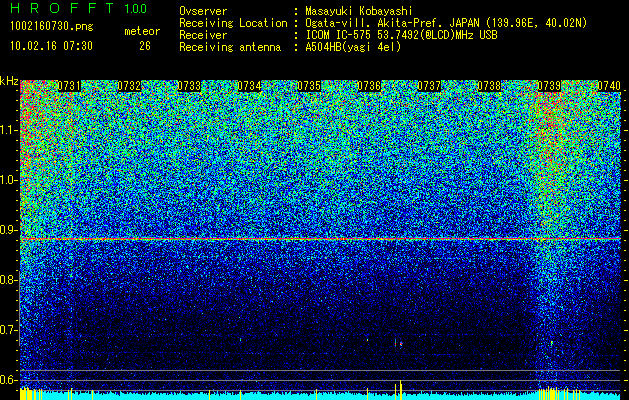This screenshot has height=400, width=629.
Task: Click the 0732 time marker
Action: [x=129, y=86]
